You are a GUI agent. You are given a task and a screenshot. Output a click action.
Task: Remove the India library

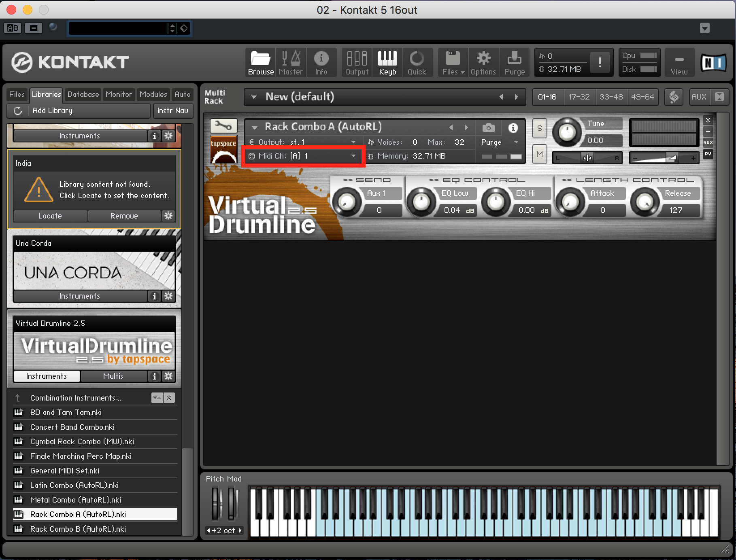(124, 216)
